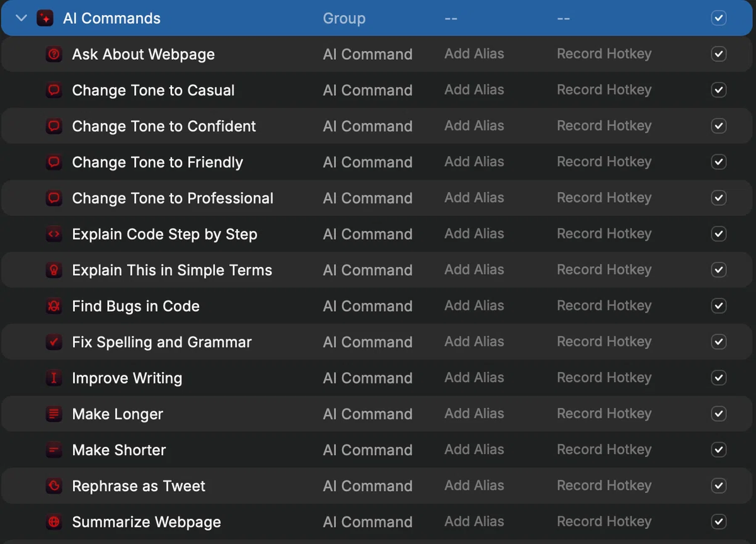
Task: Select the Explain Code Step by Step name
Action: (x=164, y=234)
